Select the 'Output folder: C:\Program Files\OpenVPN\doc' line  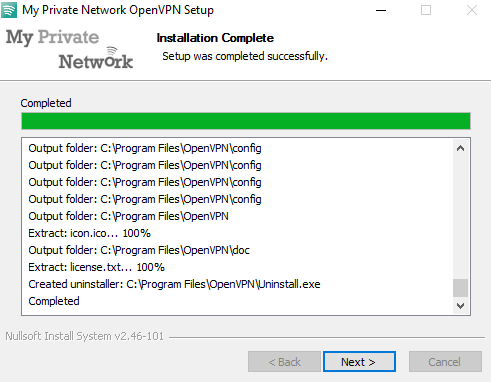click(139, 250)
